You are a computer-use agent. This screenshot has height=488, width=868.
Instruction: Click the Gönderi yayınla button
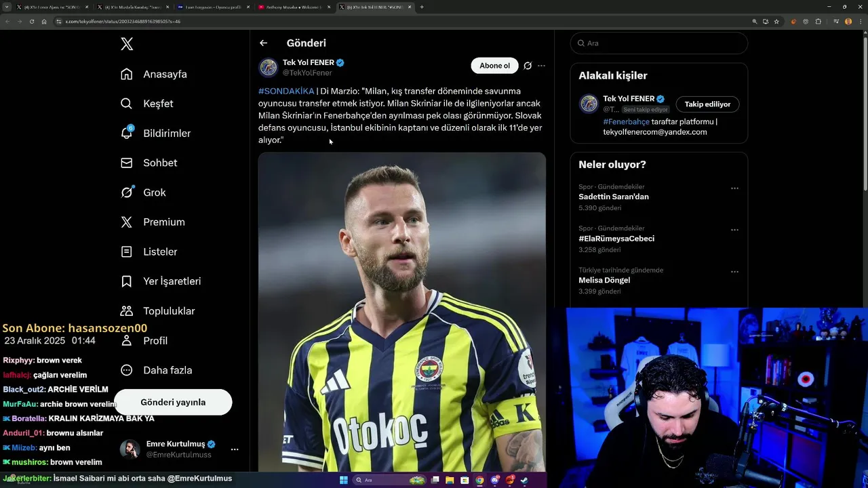point(173,402)
